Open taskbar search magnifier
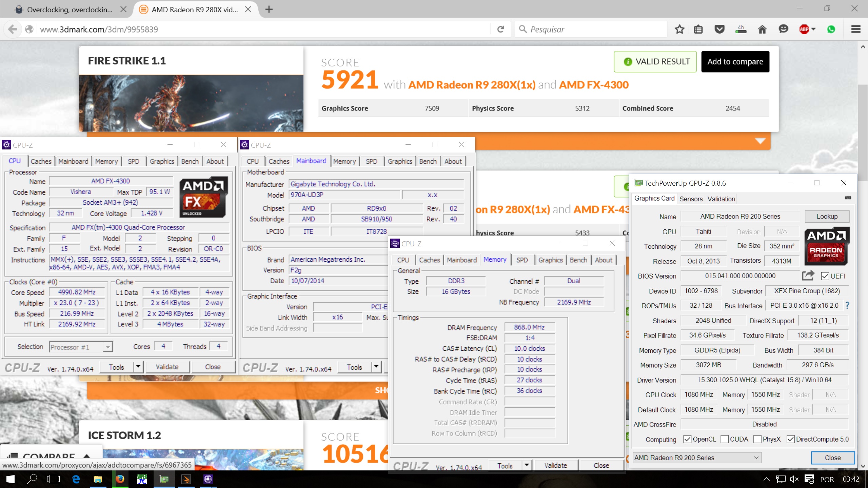Image resolution: width=868 pixels, height=488 pixels. [x=32, y=479]
